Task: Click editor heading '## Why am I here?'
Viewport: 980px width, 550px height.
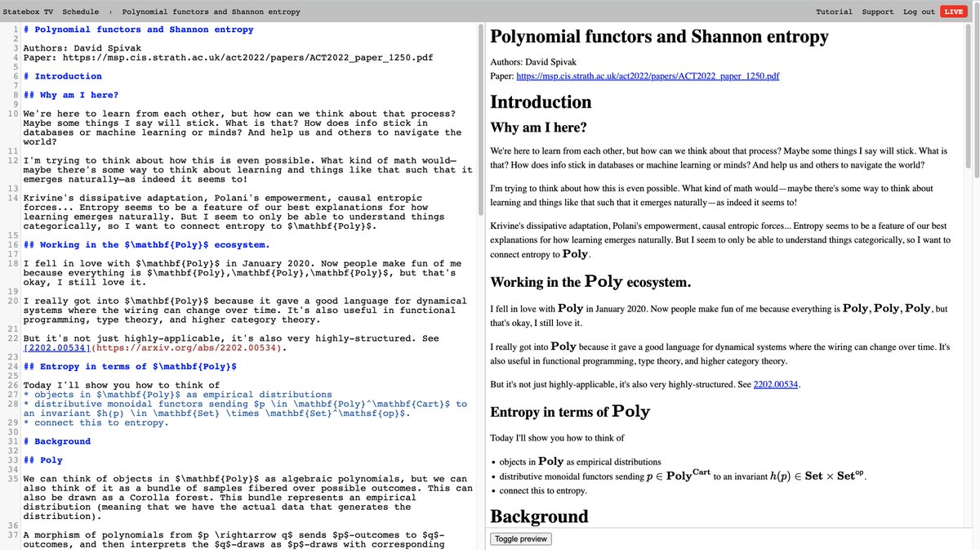Action: click(71, 95)
